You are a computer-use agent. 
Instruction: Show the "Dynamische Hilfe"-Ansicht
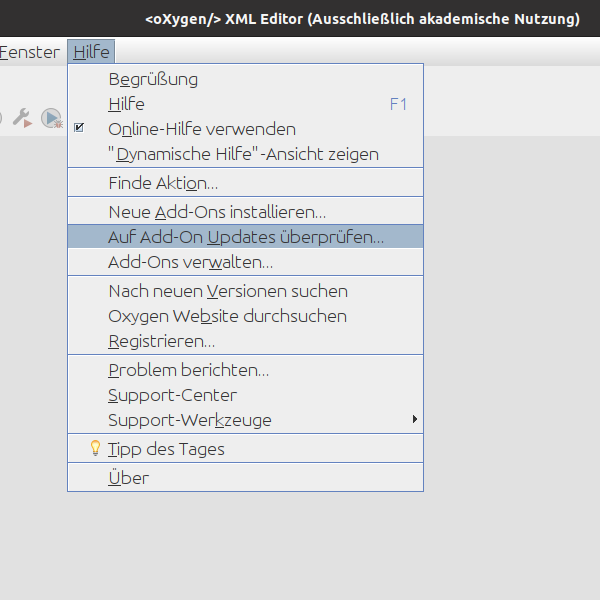pyautogui.click(x=243, y=154)
